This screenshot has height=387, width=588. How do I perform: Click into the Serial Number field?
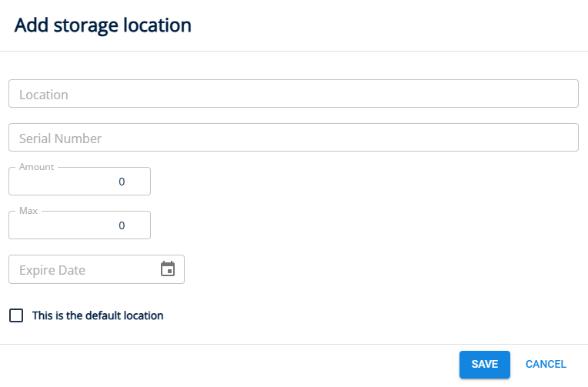click(292, 138)
